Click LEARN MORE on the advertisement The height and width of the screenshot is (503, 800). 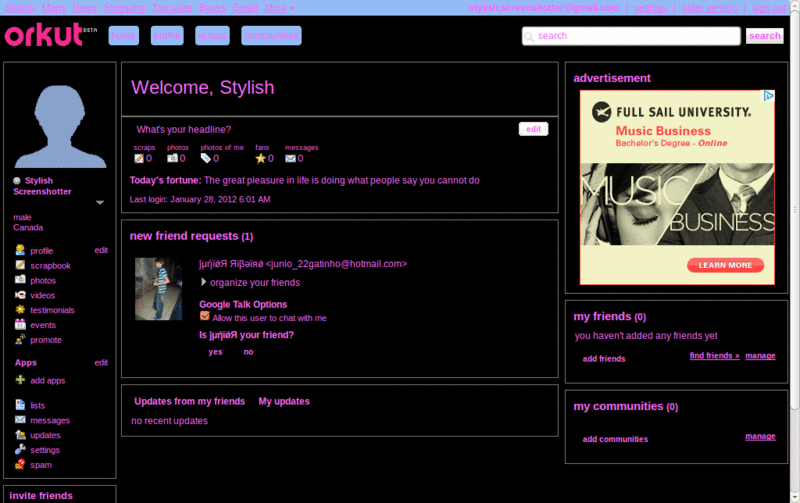(725, 265)
